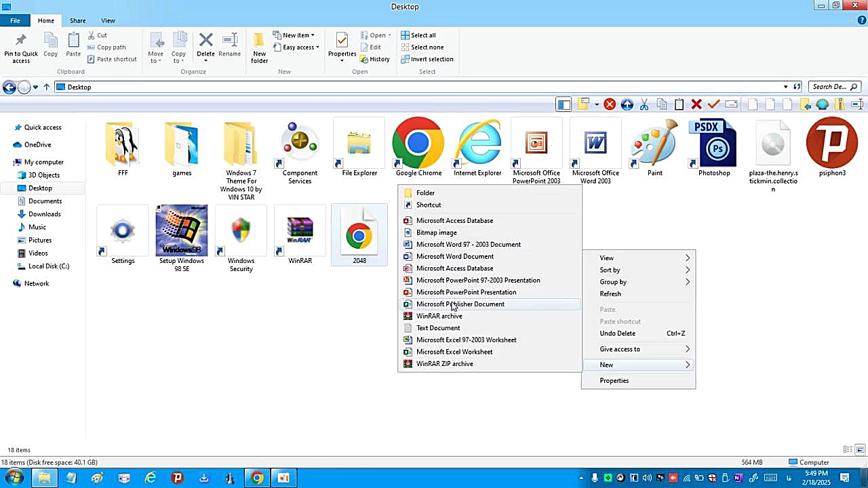868x488 pixels.
Task: Click the red stop icon in toolbar
Action: 610,104
